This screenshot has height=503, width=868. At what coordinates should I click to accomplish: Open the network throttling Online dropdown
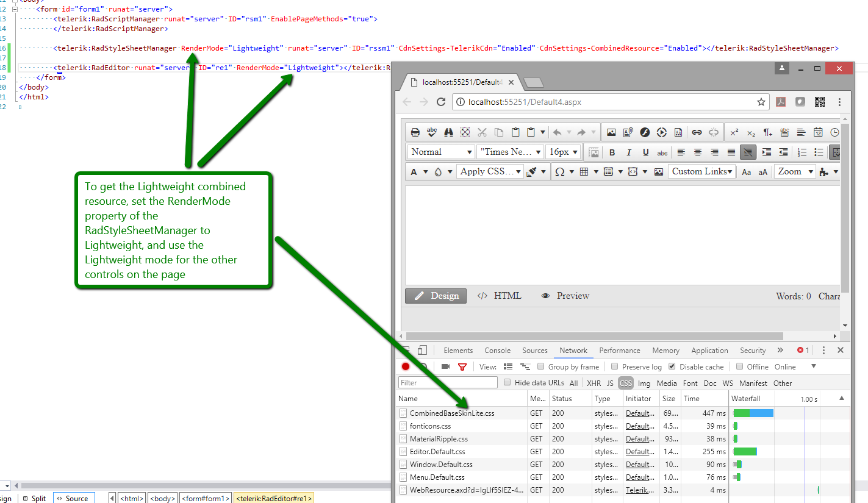click(x=795, y=366)
